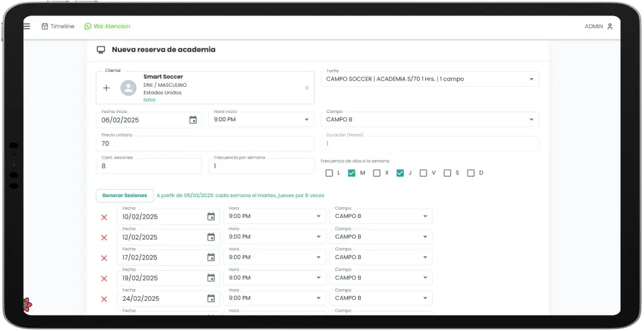Viewport: 644px width, 331px height.
Task: Expand Campo dropdown in 19/02/2025 row
Action: [425, 278]
